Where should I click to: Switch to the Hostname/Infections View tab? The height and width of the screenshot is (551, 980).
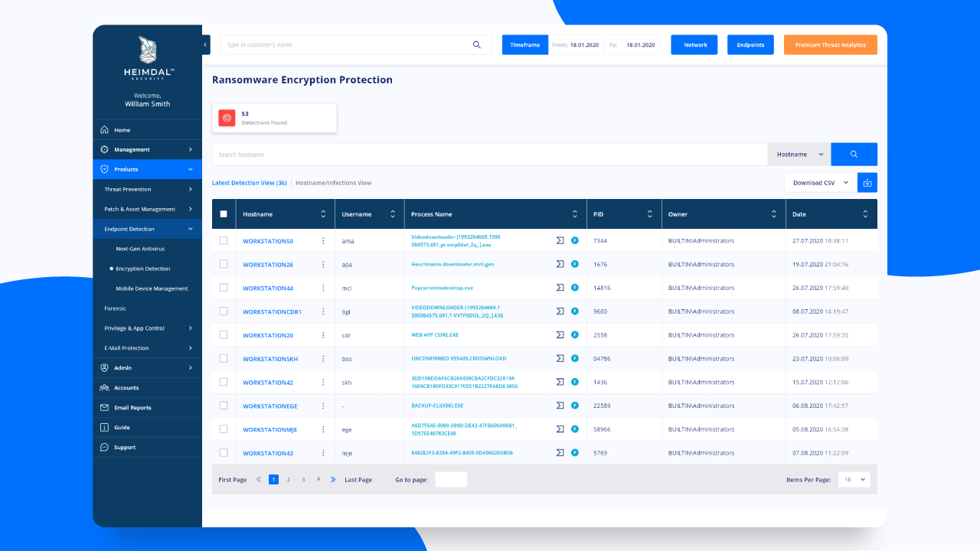[x=334, y=183]
